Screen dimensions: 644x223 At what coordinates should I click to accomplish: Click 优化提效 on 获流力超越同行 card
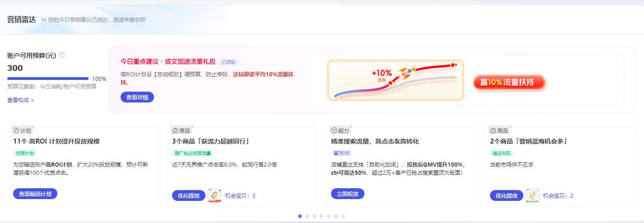click(189, 195)
